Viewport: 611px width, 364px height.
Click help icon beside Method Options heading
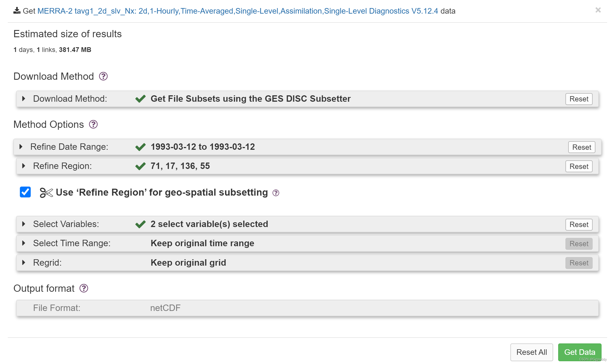point(93,124)
